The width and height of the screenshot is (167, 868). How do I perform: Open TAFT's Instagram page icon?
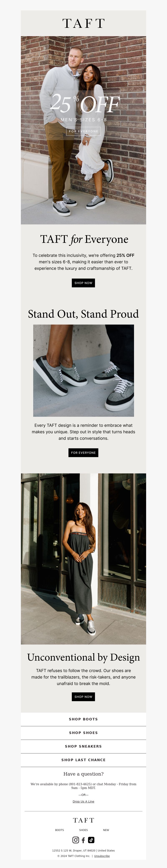tap(76, 840)
